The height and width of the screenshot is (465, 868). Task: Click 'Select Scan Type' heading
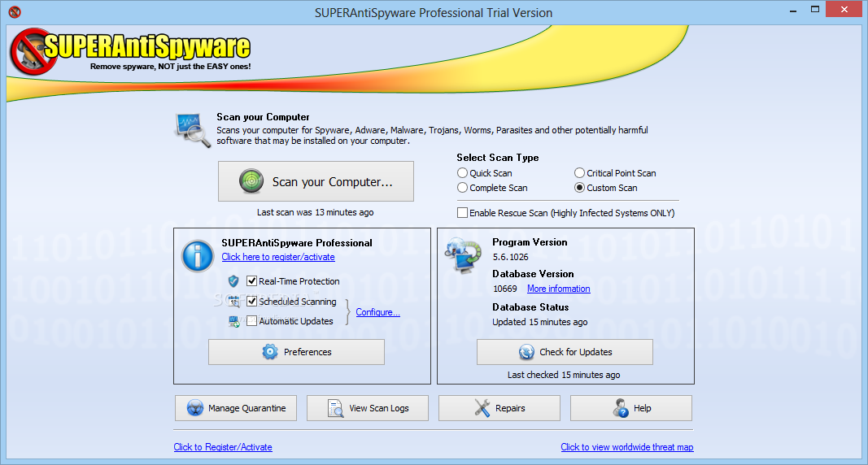click(498, 158)
